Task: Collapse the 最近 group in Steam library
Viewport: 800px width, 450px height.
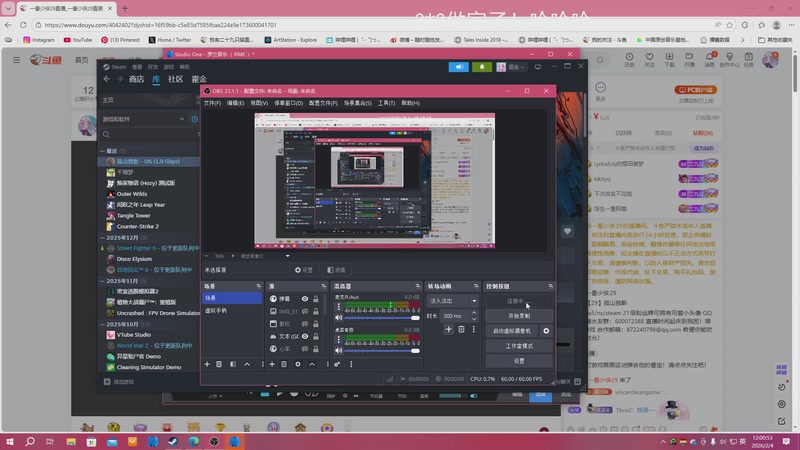Action: click(103, 151)
